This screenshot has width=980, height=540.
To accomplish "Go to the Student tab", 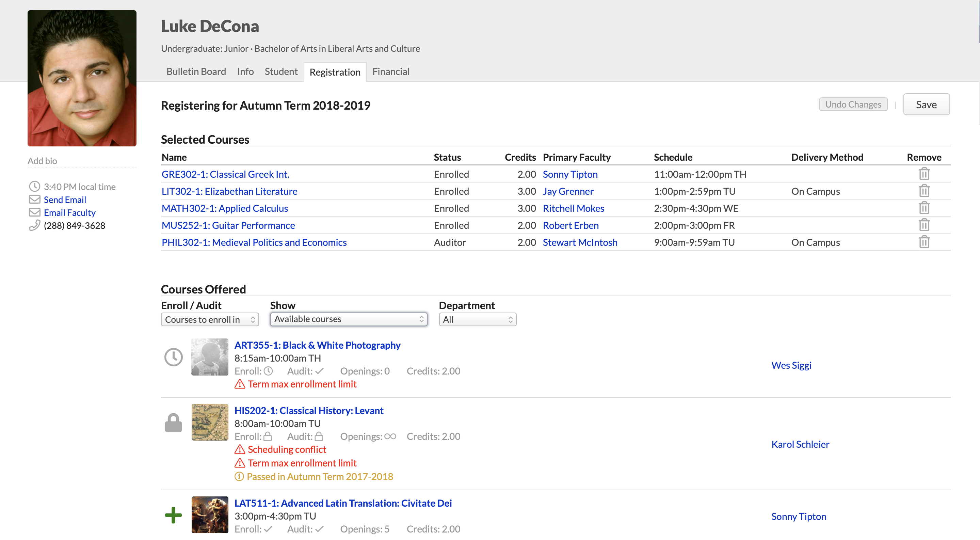I will point(281,72).
